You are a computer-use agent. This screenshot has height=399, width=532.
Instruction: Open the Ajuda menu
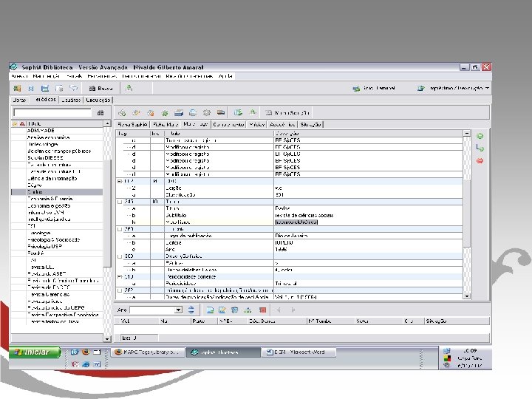pos(225,76)
